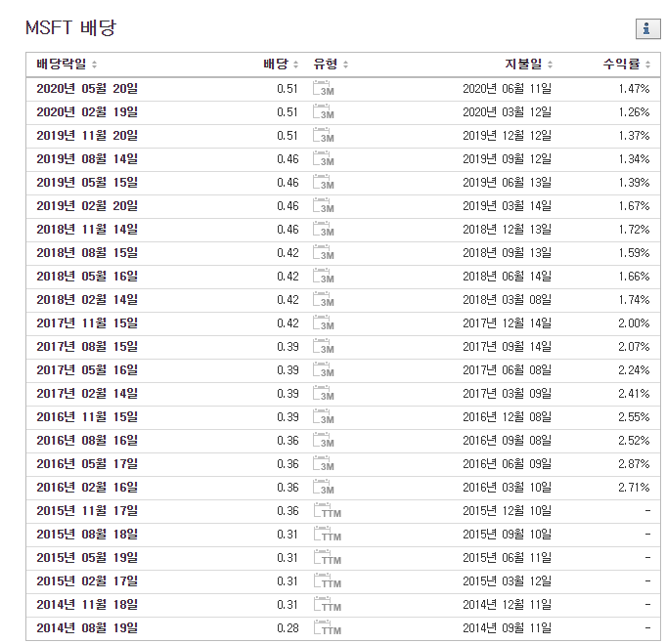Click TTM icon in 2015년 05월 19일 row

point(328,557)
